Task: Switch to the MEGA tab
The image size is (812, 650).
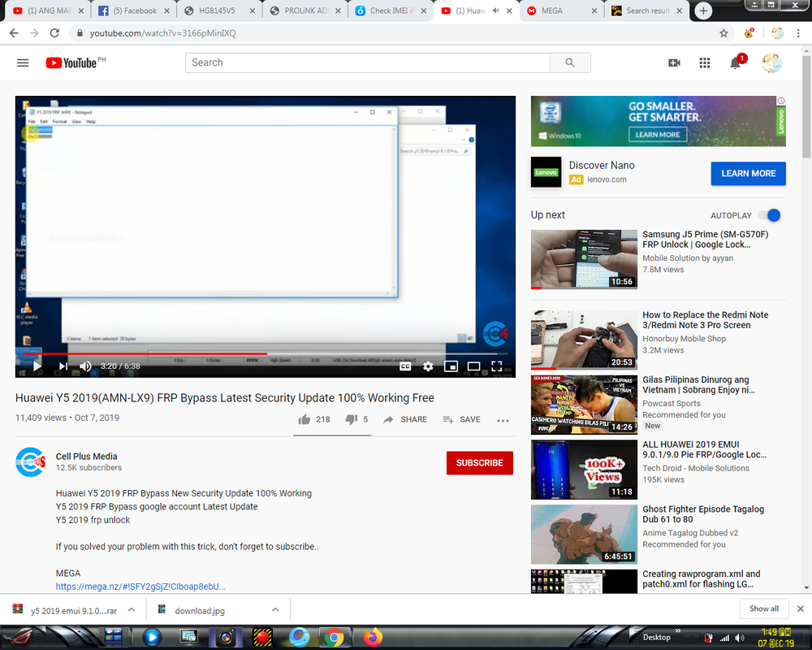Action: tap(561, 11)
